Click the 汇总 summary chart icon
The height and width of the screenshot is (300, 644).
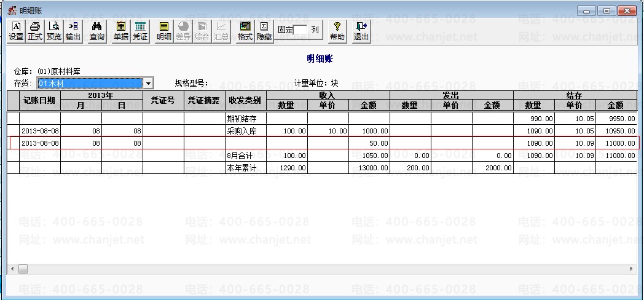pyautogui.click(x=221, y=31)
